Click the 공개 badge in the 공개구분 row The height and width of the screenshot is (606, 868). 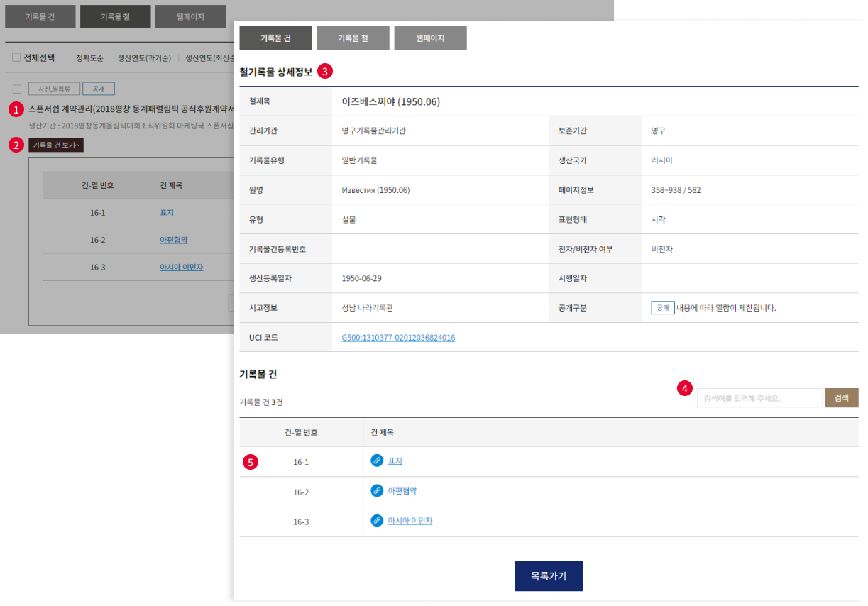click(x=662, y=308)
